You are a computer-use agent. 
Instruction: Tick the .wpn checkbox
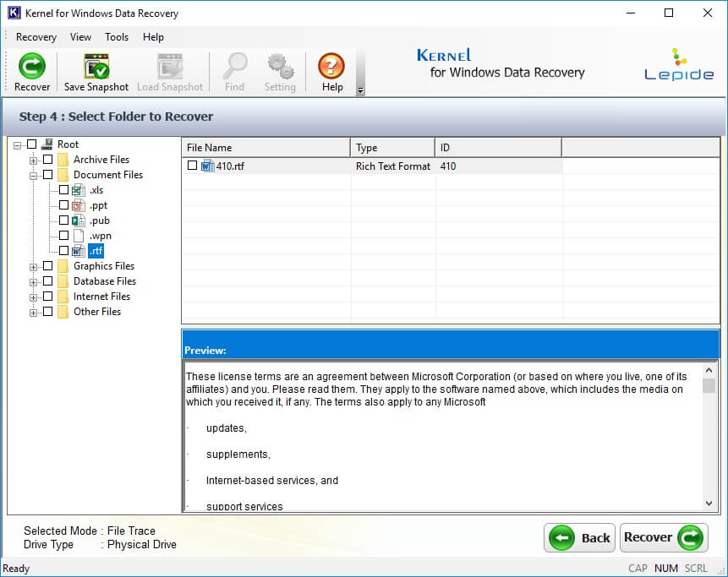pyautogui.click(x=63, y=236)
